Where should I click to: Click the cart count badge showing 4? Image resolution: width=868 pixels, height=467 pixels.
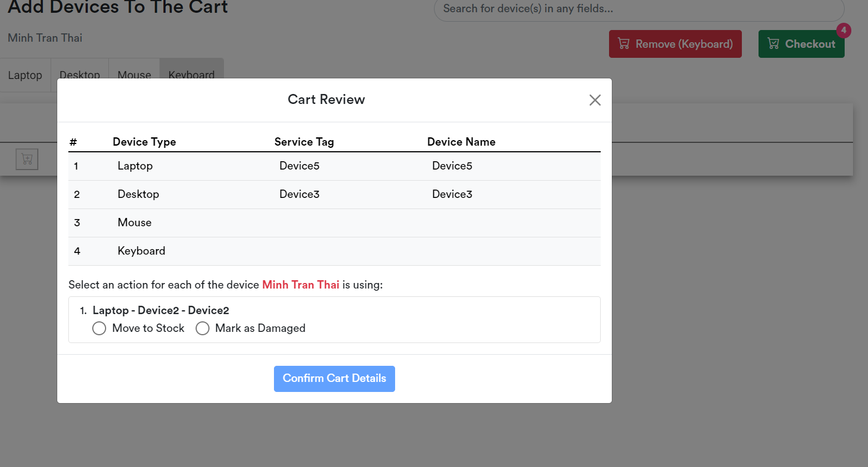844,30
